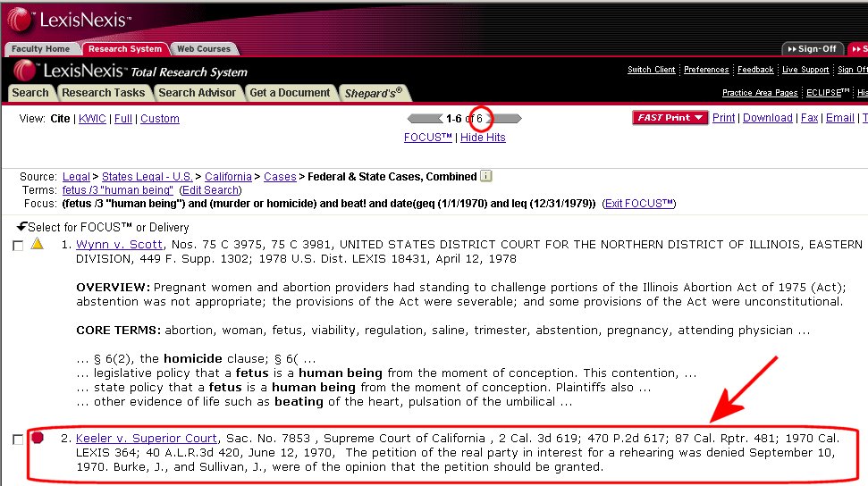Viewport: 868px width, 486px height.
Task: Click the OVERVIEW heading text
Action: coord(113,288)
